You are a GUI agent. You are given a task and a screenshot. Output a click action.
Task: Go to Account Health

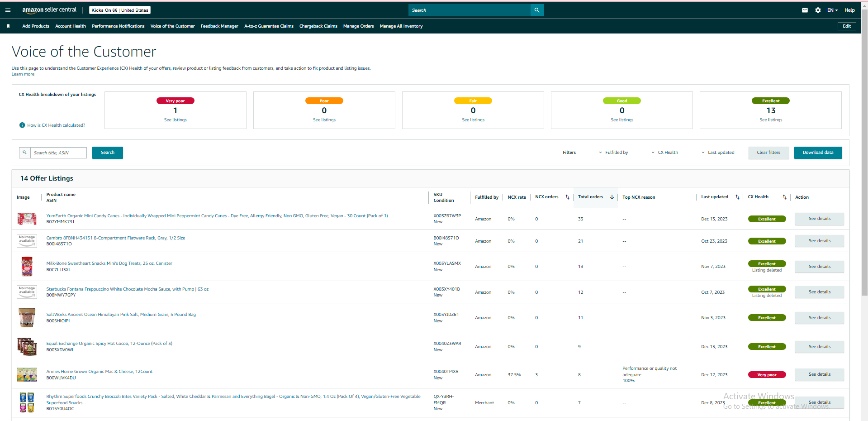coord(71,26)
